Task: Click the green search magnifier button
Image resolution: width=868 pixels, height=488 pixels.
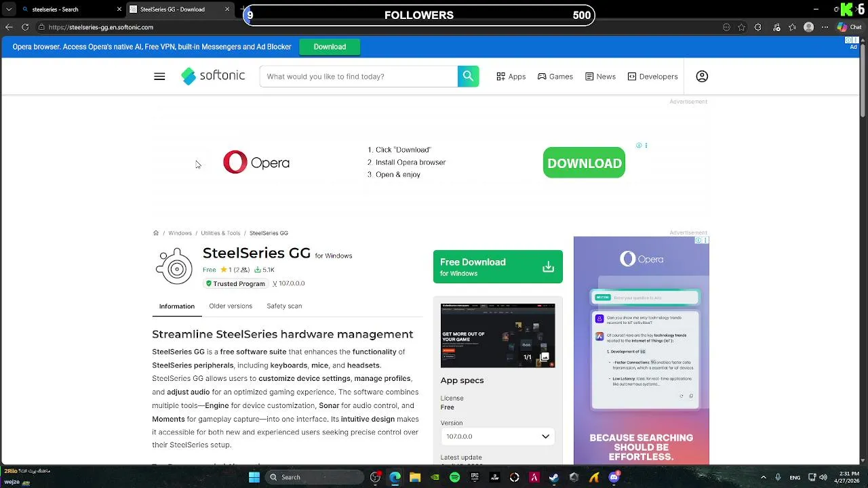Action: (x=468, y=76)
